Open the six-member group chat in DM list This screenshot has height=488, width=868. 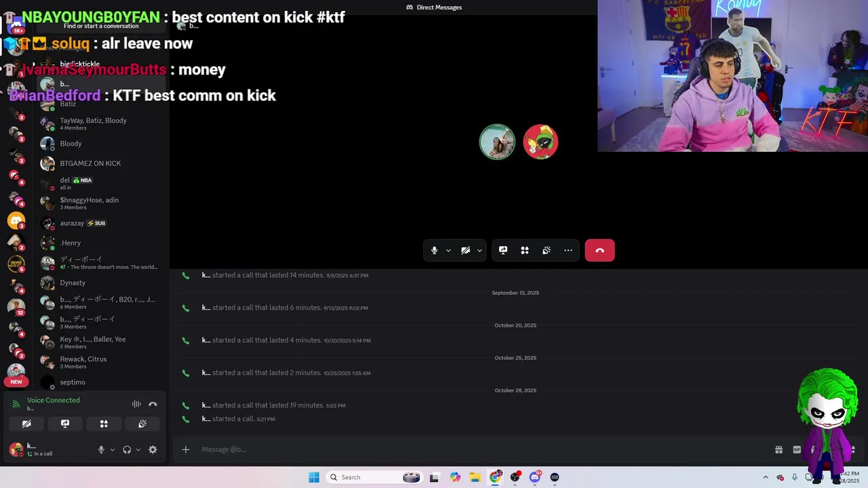102,302
